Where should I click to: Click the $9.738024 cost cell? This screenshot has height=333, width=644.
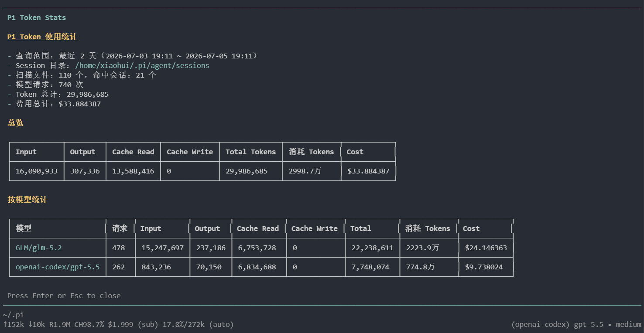[x=484, y=267]
